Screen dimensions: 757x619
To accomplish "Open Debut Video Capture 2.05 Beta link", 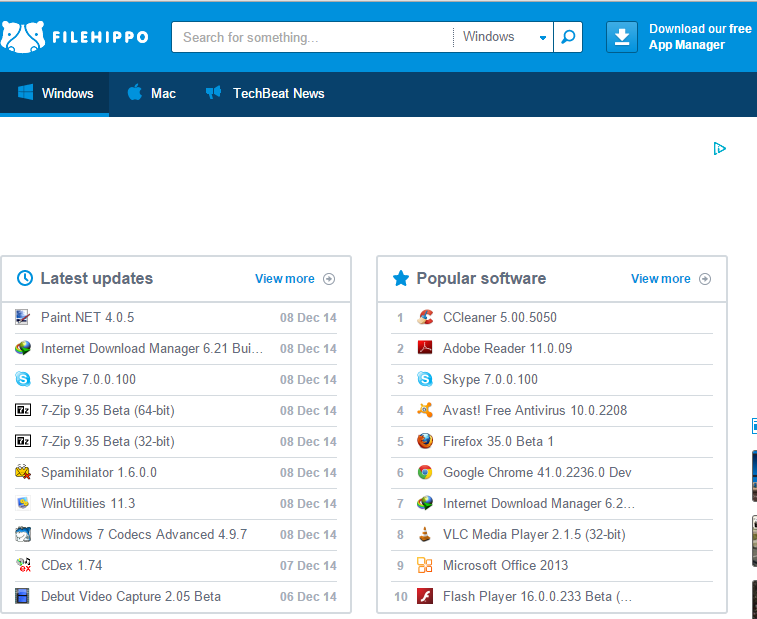I will pos(131,596).
